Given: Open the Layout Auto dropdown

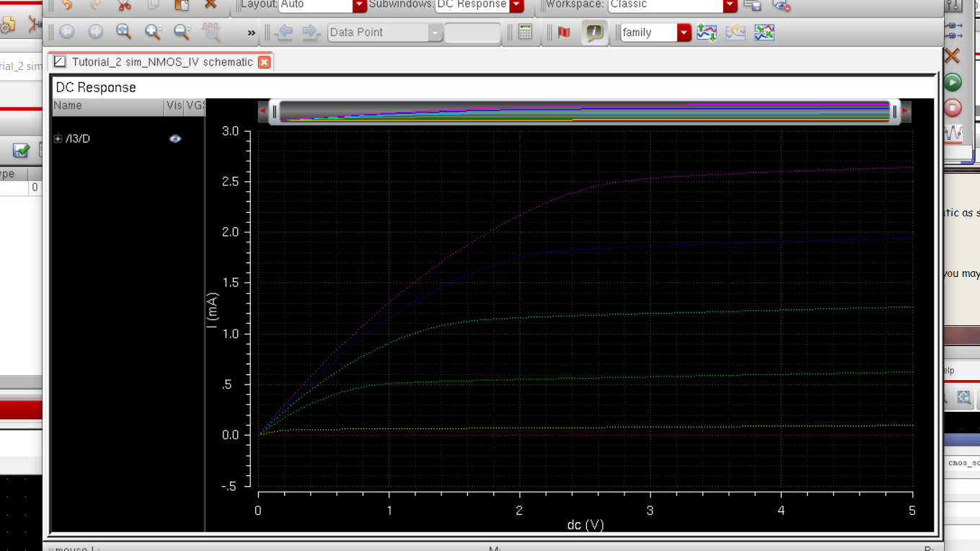Looking at the screenshot, I should click(x=358, y=5).
